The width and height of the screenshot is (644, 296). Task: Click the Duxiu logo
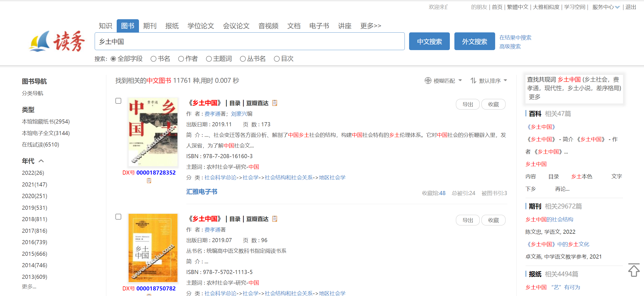pyautogui.click(x=57, y=41)
